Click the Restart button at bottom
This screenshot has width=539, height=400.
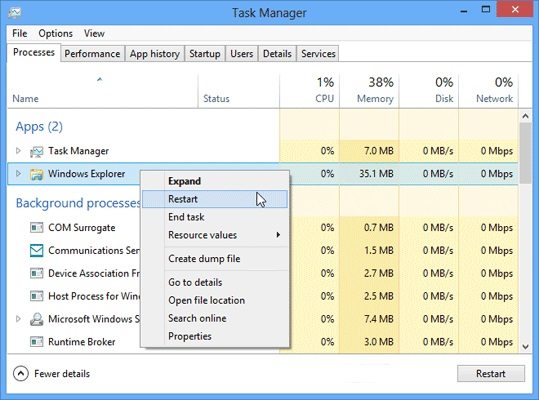(x=491, y=374)
